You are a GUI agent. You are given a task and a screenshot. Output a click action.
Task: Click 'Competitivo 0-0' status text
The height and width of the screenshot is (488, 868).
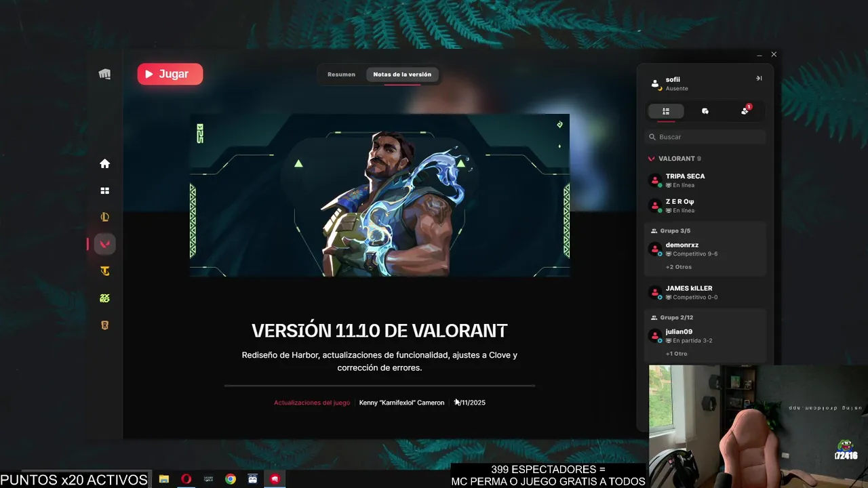[695, 298]
